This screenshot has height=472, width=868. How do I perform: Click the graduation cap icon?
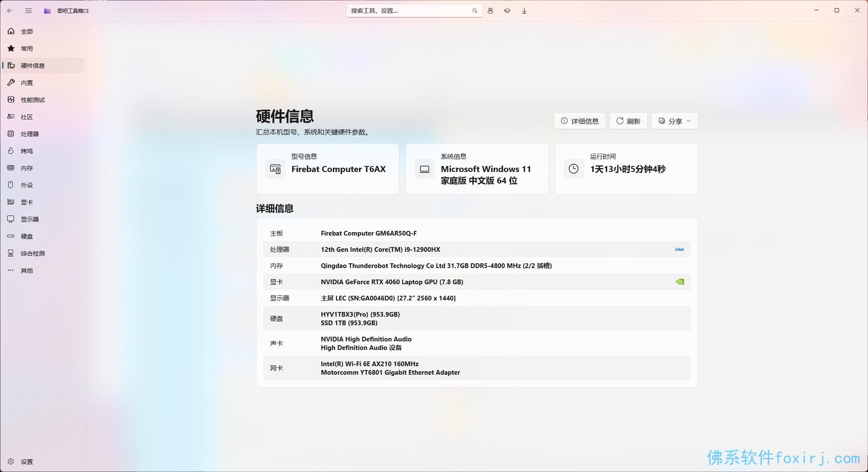pyautogui.click(x=507, y=11)
